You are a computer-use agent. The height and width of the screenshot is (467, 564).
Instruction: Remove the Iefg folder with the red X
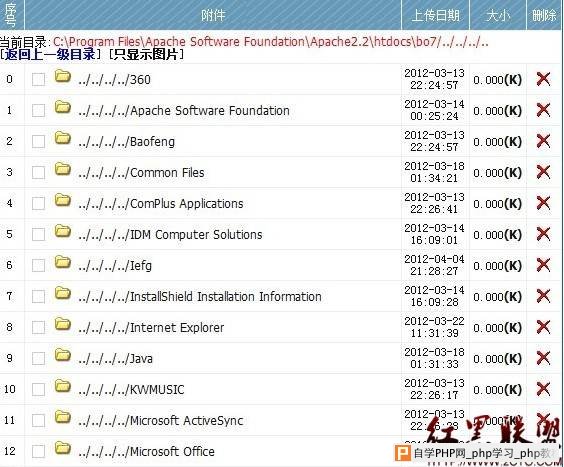click(x=543, y=265)
